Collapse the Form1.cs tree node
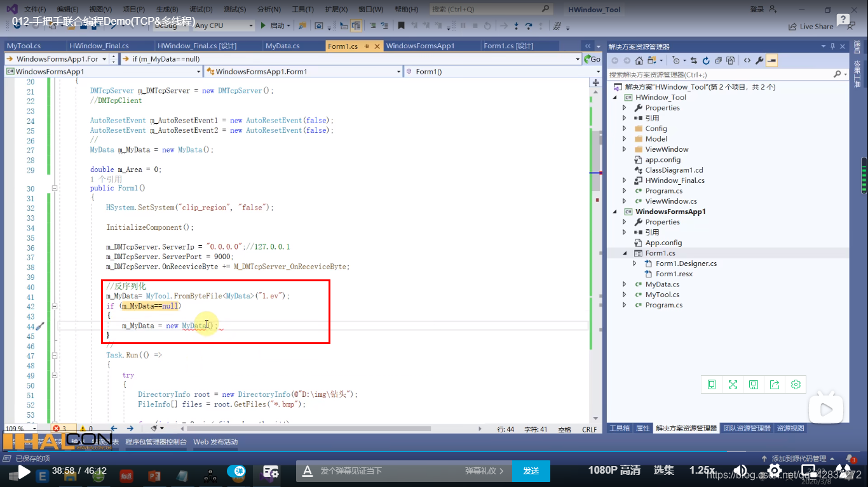The image size is (868, 487). pos(625,253)
